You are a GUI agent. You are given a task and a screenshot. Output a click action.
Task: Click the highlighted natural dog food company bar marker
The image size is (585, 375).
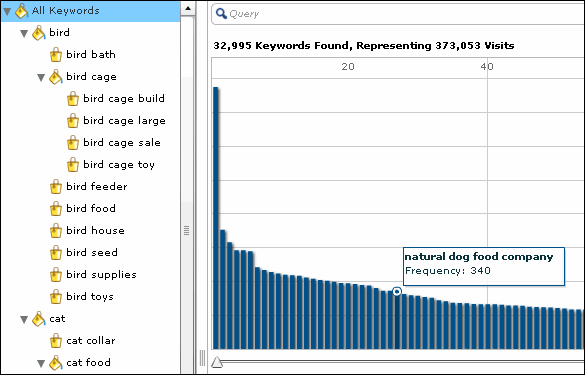point(397,291)
